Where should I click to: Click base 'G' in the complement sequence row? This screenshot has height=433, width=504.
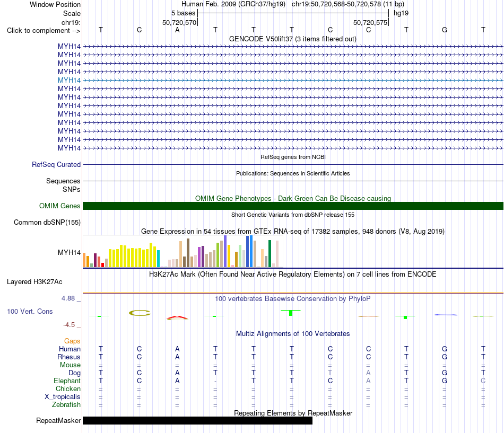pos(445,30)
